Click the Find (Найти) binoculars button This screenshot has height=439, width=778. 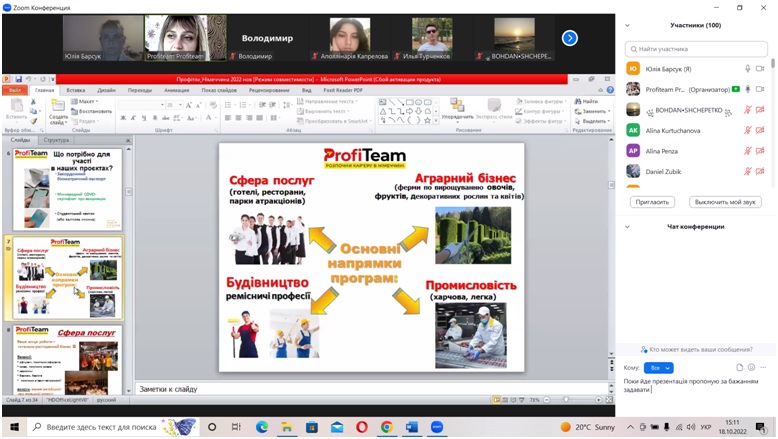[x=586, y=101]
